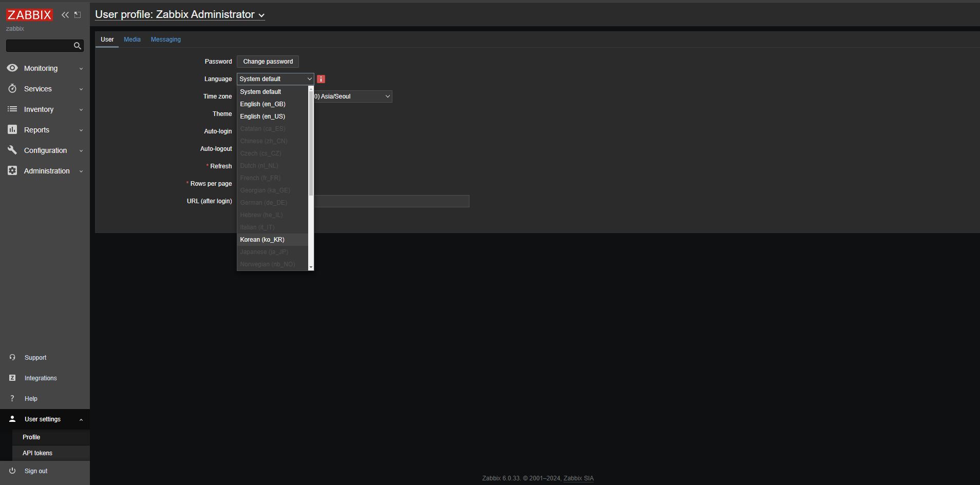Expand the Services menu chevron
The width and height of the screenshot is (980, 485).
(x=81, y=89)
